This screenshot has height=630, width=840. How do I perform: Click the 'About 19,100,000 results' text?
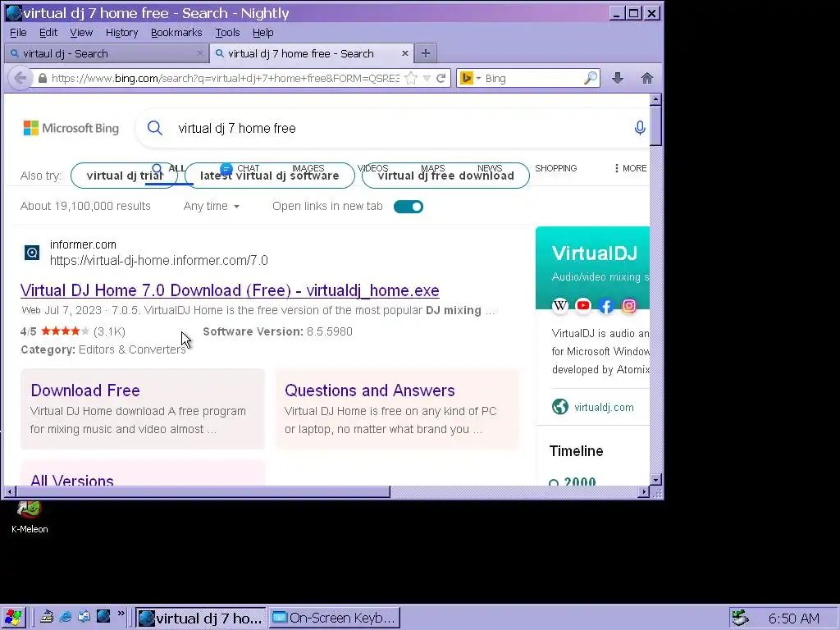point(85,206)
